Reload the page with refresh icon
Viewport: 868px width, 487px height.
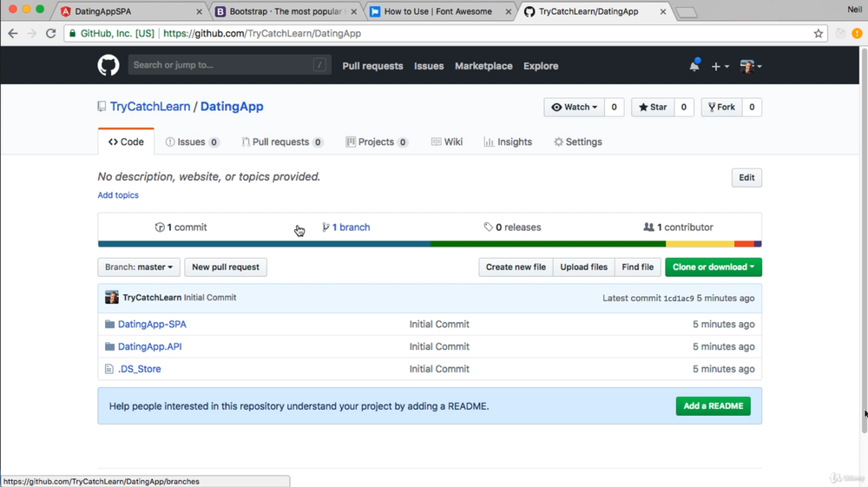(51, 33)
